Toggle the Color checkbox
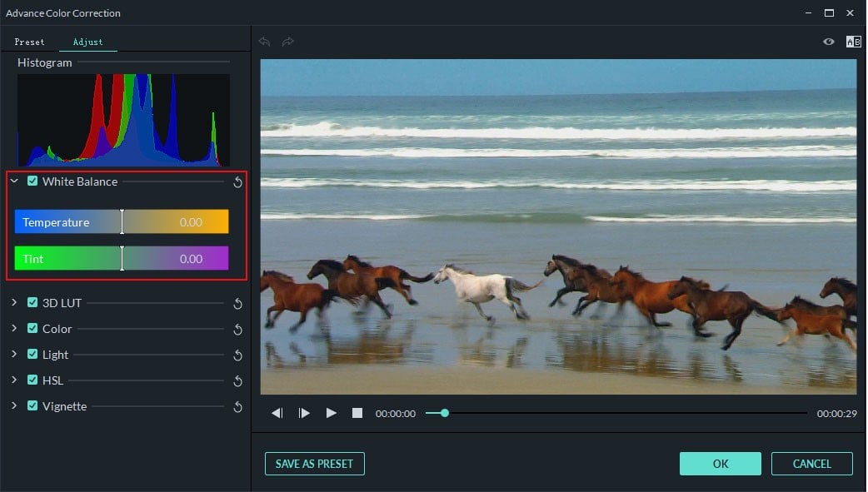 point(32,329)
